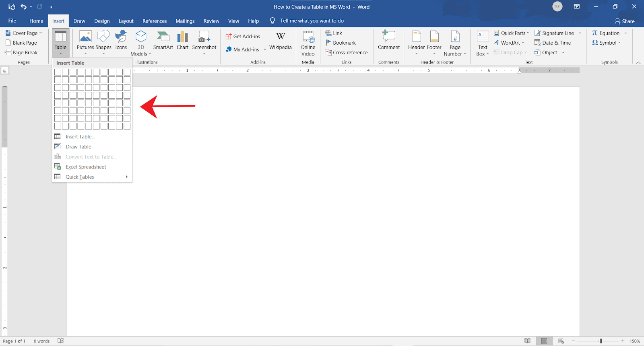644x346 pixels.
Task: Expand the My Add-ins dropdown arrow
Action: 265,49
